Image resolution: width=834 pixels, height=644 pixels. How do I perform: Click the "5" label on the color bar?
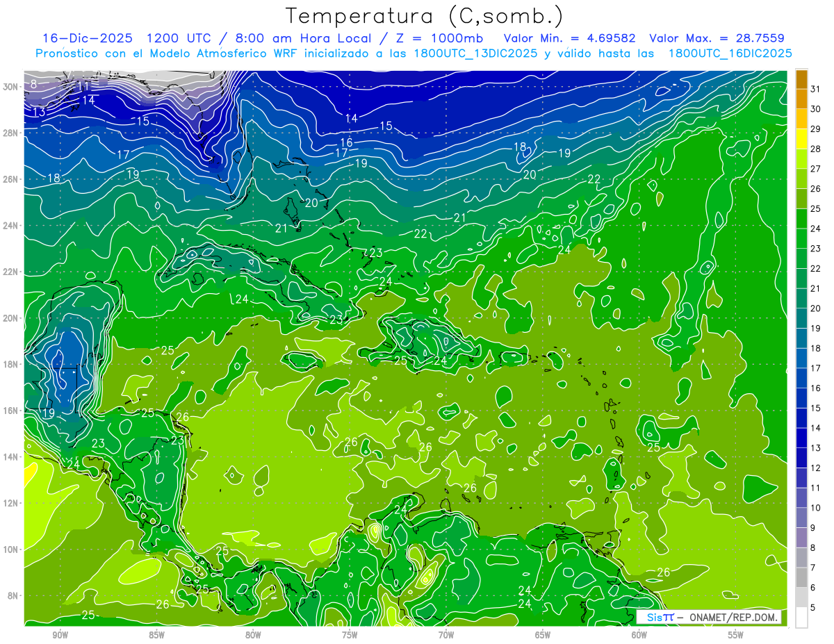pyautogui.click(x=813, y=608)
